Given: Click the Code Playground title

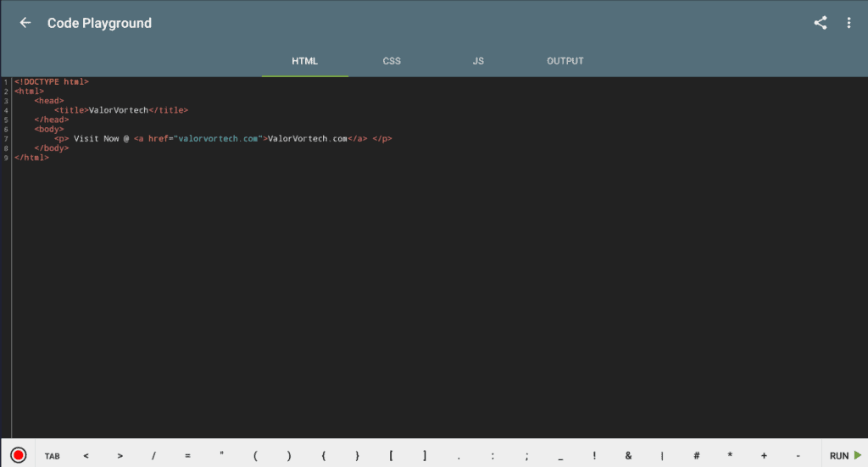Looking at the screenshot, I should coord(99,23).
